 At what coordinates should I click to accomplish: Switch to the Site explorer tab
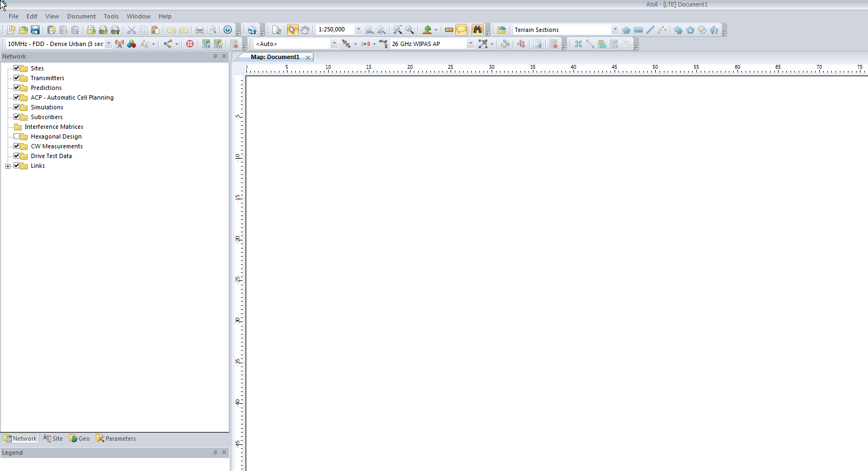coord(53,439)
